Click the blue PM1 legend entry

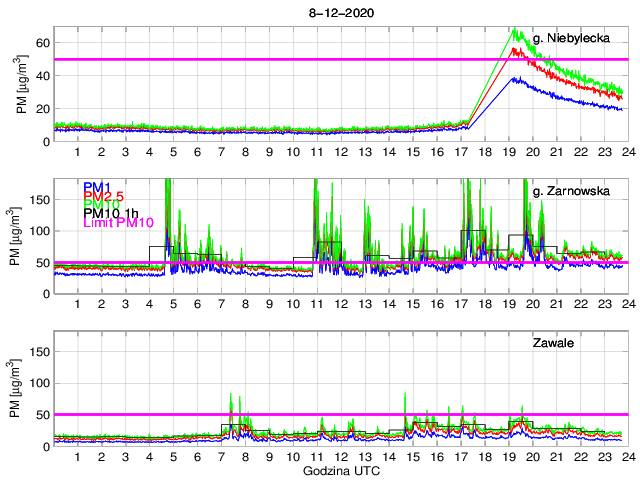click(97, 187)
